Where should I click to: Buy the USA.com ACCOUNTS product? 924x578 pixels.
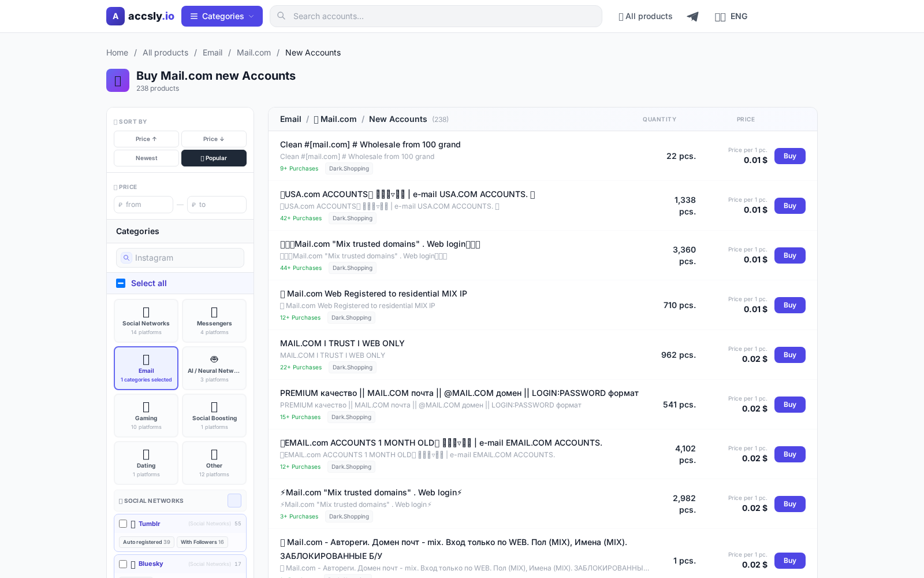(x=789, y=206)
